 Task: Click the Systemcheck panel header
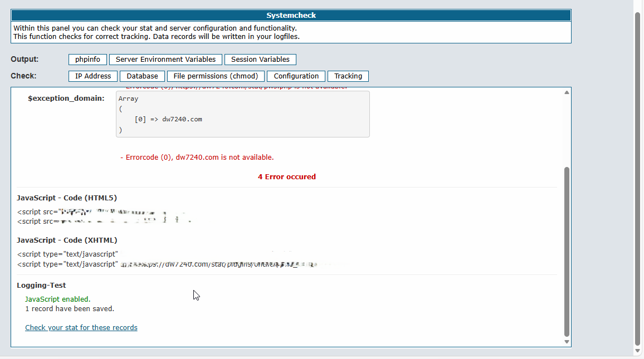(x=291, y=16)
